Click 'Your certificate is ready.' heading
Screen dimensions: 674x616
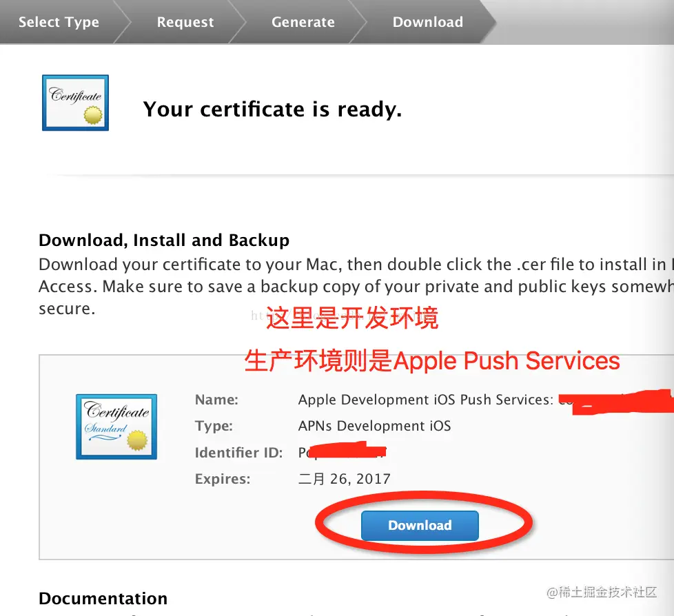tap(272, 109)
